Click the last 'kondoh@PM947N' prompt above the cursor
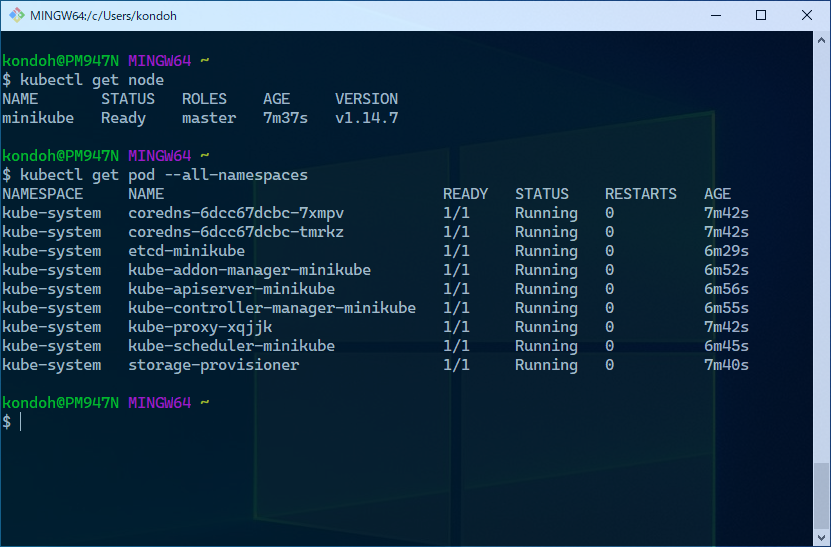Image resolution: width=831 pixels, height=547 pixels. [x=60, y=402]
